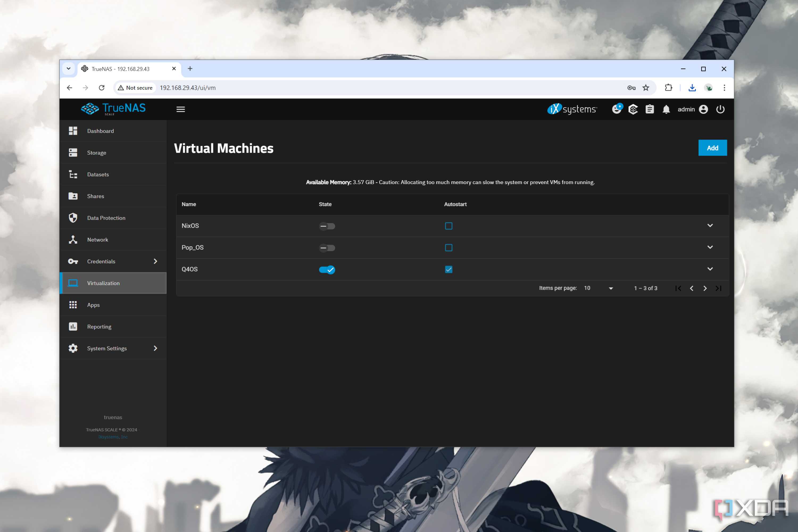This screenshot has width=798, height=532.
Task: Open Reporting in sidebar
Action: point(113,326)
